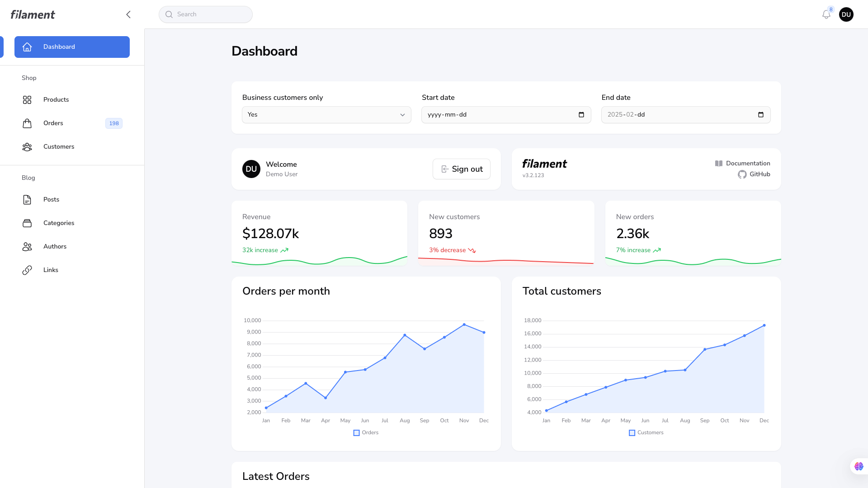
Task: Go to the Authors sidebar item
Action: (x=55, y=247)
